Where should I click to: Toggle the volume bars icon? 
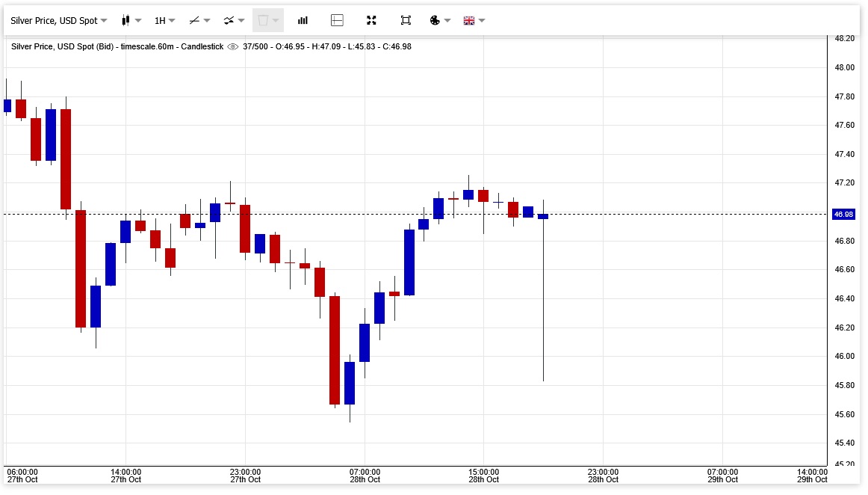point(303,20)
